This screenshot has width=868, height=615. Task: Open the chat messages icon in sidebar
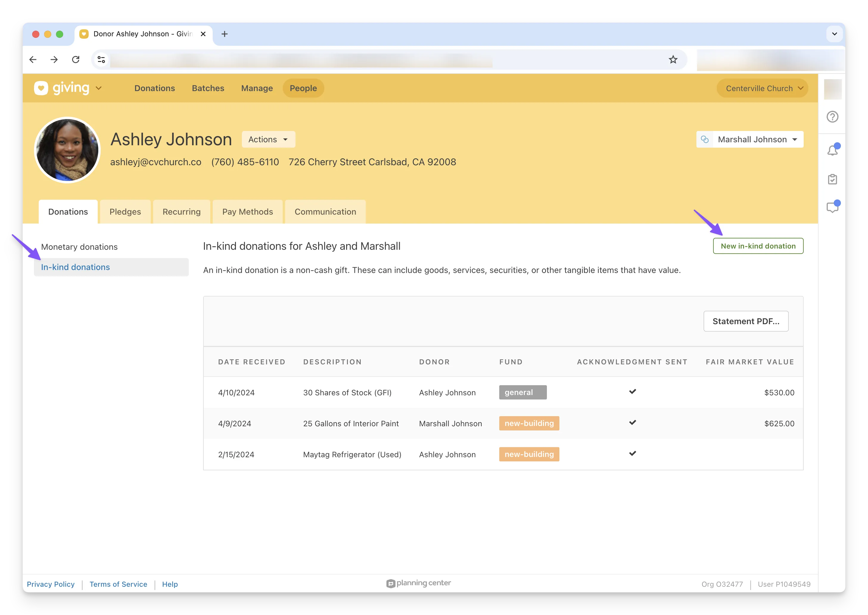(x=832, y=207)
